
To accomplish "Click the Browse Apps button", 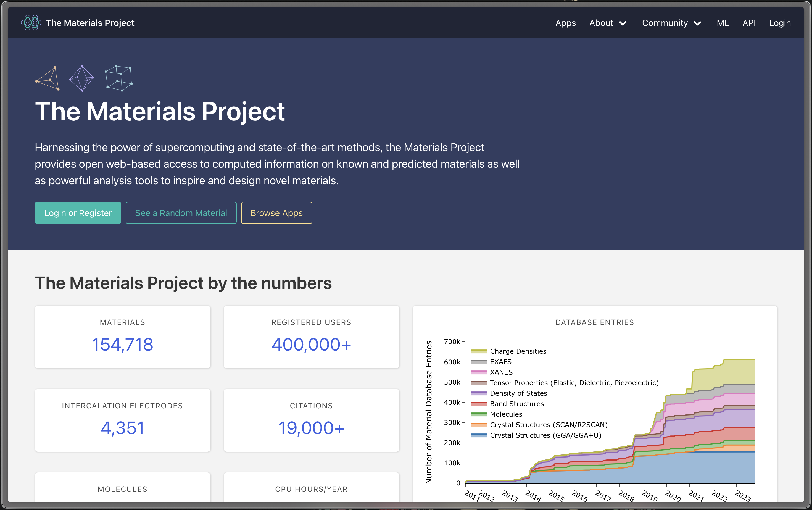I will click(276, 213).
